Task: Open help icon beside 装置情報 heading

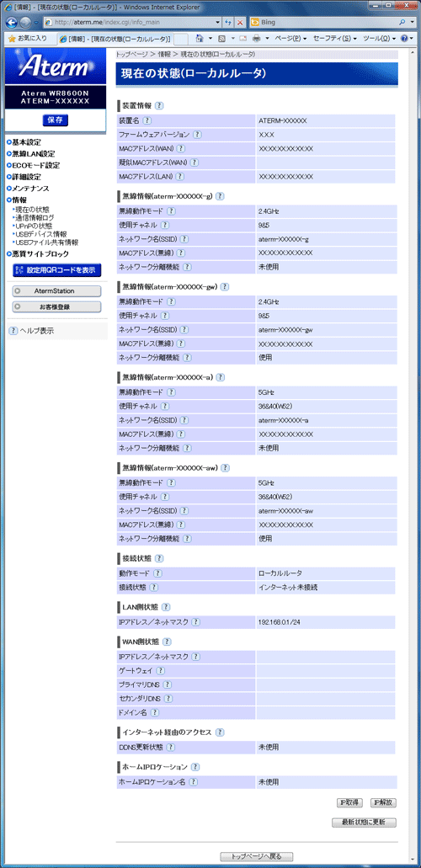Action: click(159, 105)
